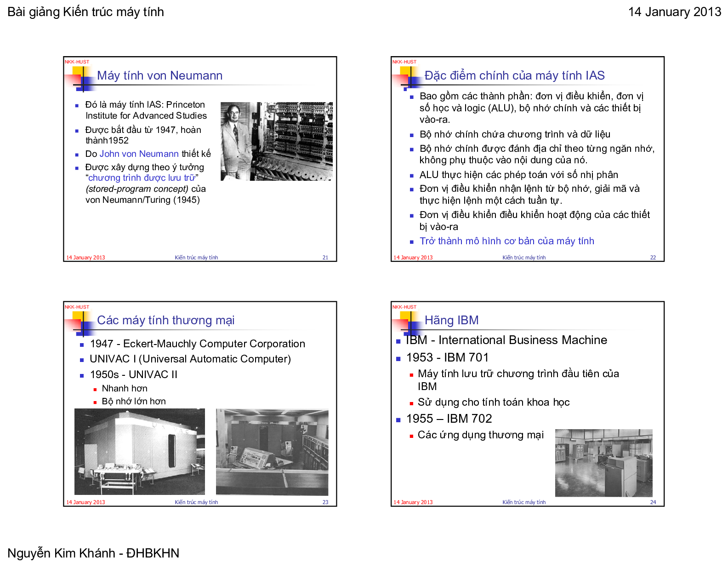The width and height of the screenshot is (728, 563).
Task: Click 'Các ứng dụng thương mại' sub-bullet
Action: click(x=480, y=435)
